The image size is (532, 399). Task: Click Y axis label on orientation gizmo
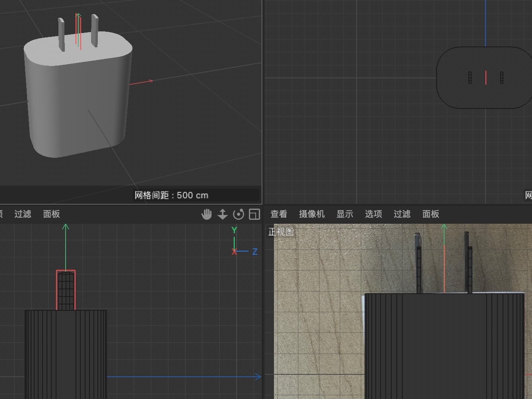click(x=234, y=230)
